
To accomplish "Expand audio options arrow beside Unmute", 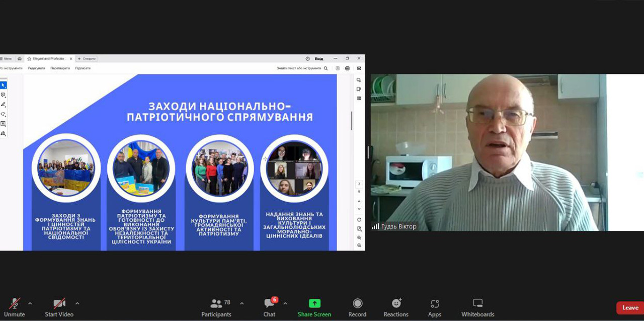I will (x=30, y=303).
